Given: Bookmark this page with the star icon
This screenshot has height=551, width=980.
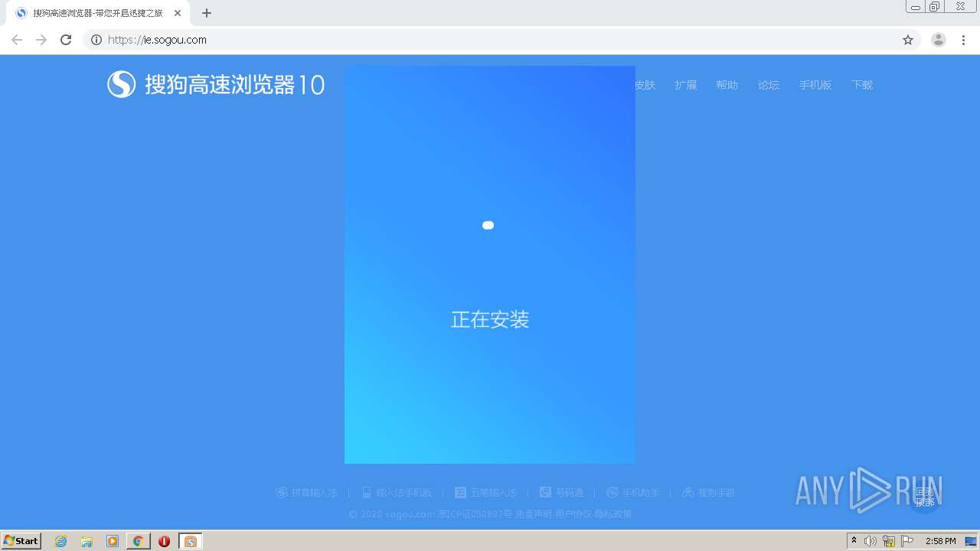Looking at the screenshot, I should point(908,40).
